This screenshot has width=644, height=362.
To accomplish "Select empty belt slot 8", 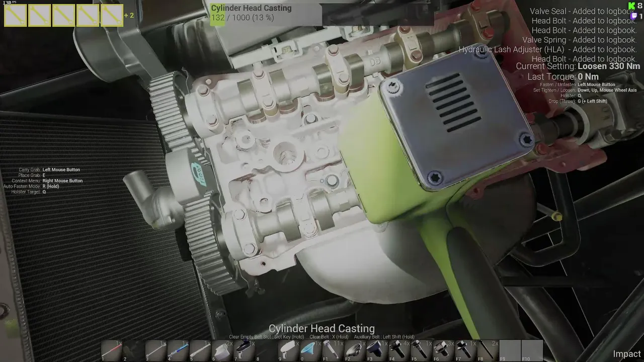I will tap(267, 350).
